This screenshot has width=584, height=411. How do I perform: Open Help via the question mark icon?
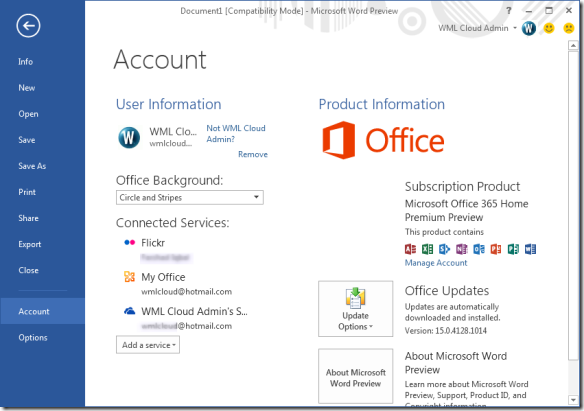click(x=509, y=10)
